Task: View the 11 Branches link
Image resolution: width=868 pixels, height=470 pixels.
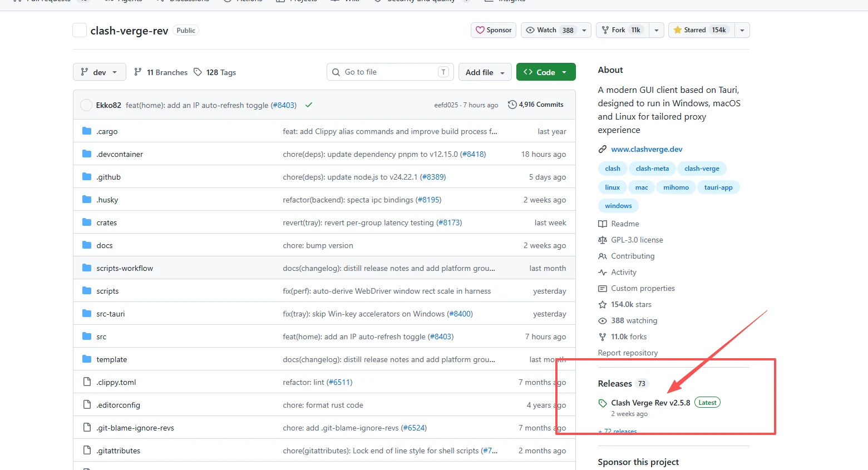Action: click(161, 72)
